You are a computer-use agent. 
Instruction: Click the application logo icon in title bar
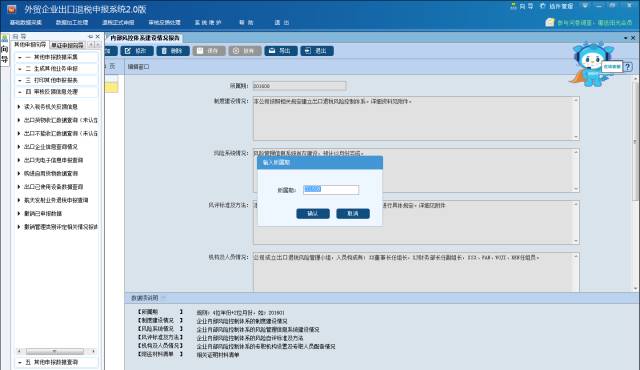click(x=11, y=9)
